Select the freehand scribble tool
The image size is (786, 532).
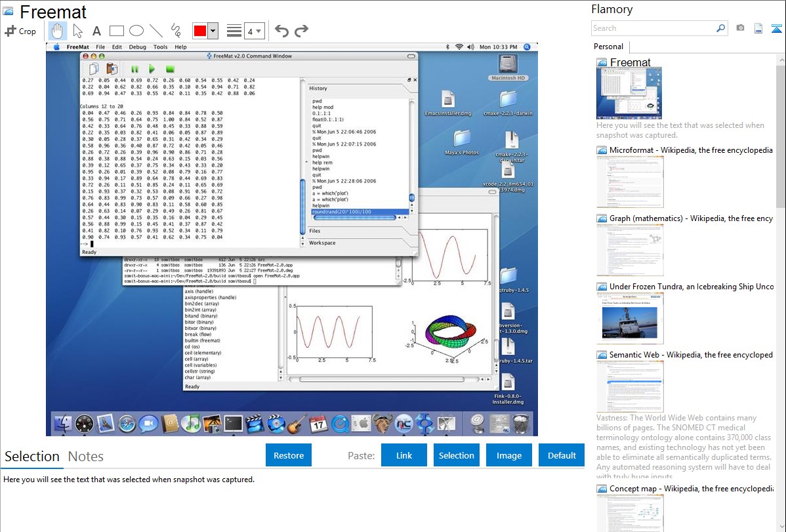point(176,31)
